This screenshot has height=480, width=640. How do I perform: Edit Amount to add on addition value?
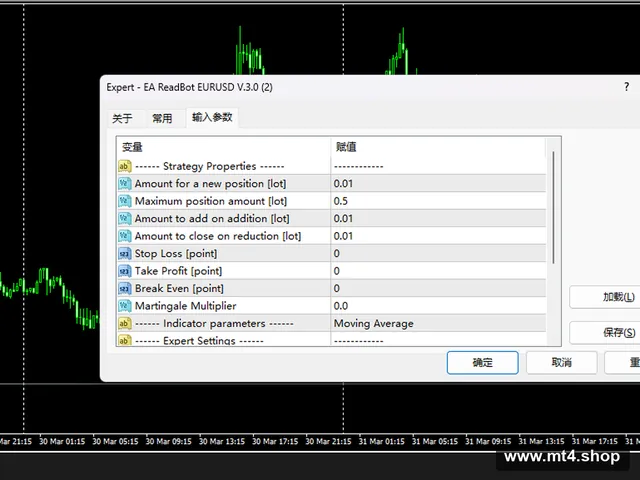(438, 219)
